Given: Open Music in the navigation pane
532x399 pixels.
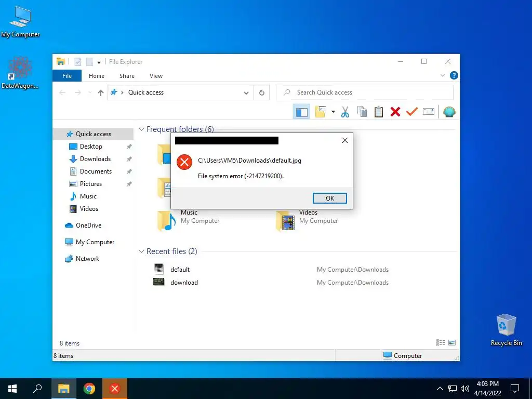Looking at the screenshot, I should (88, 196).
